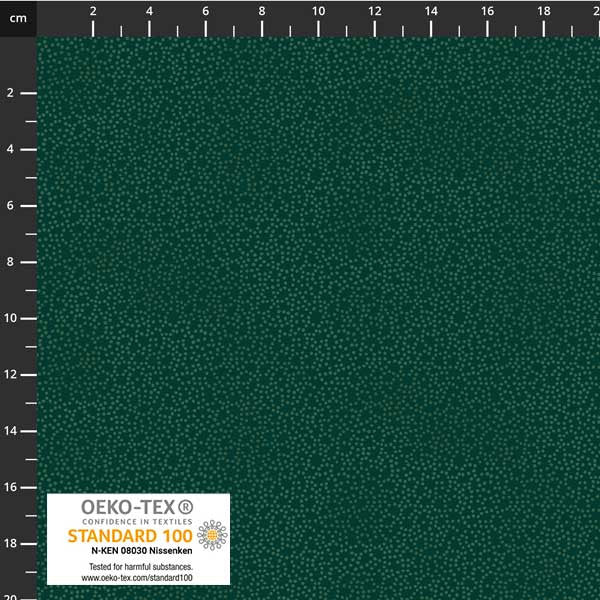The width and height of the screenshot is (600, 600).
Task: Click the 6 mark on the top ruler
Action: 206,11
